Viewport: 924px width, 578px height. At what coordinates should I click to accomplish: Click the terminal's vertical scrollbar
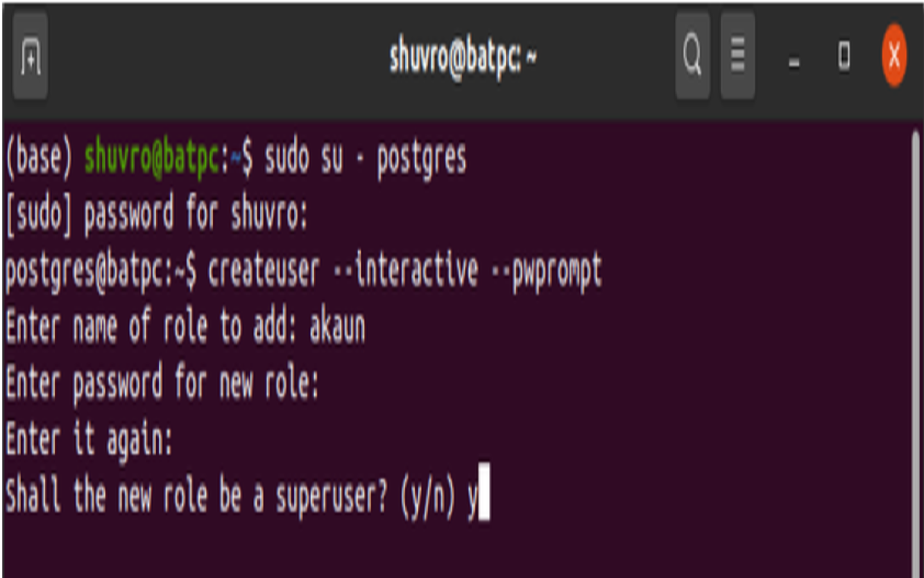point(915,347)
